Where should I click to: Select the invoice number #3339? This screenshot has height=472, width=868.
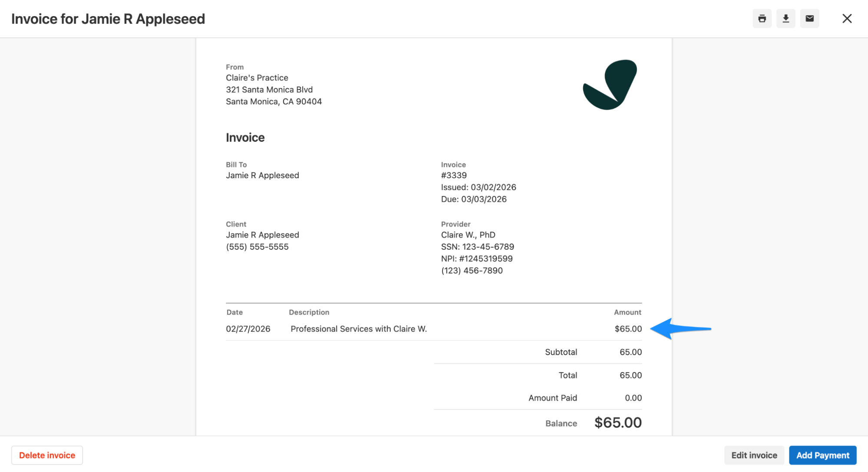(x=454, y=175)
